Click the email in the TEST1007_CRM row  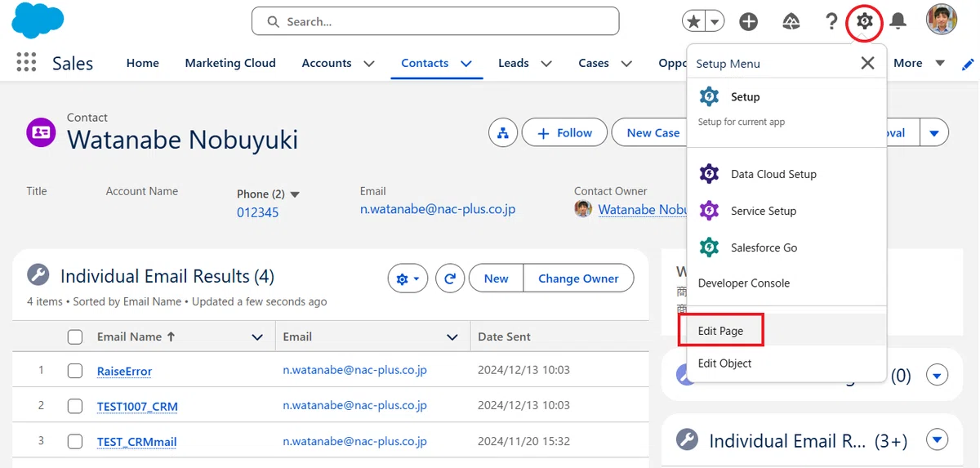tap(355, 405)
